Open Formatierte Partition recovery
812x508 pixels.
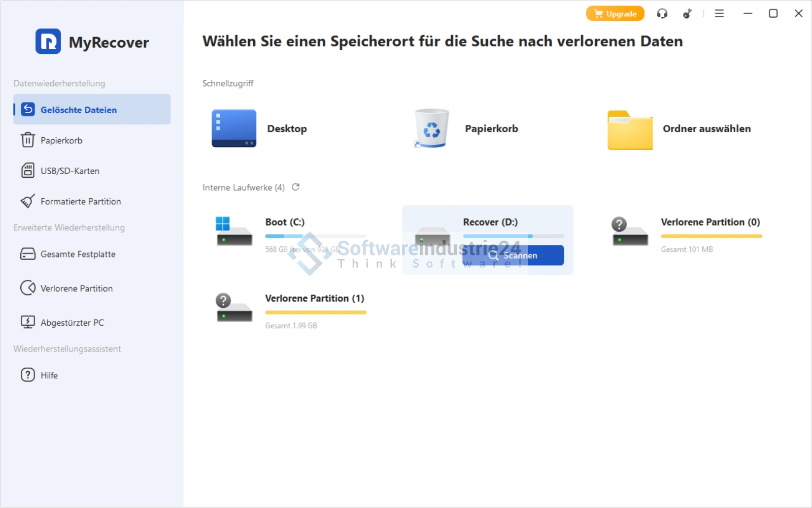(80, 202)
